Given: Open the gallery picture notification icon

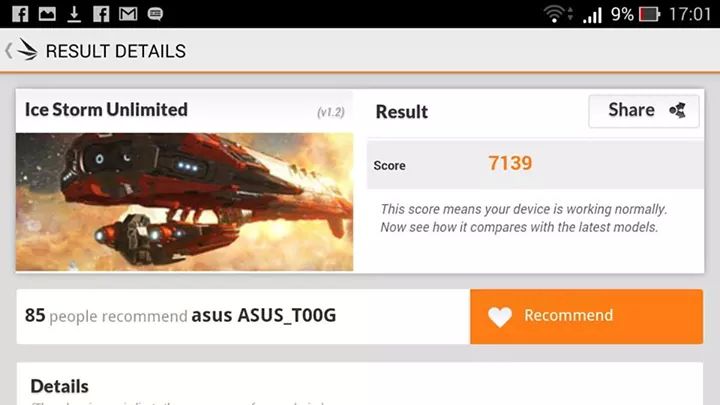Looking at the screenshot, I should click(47, 14).
